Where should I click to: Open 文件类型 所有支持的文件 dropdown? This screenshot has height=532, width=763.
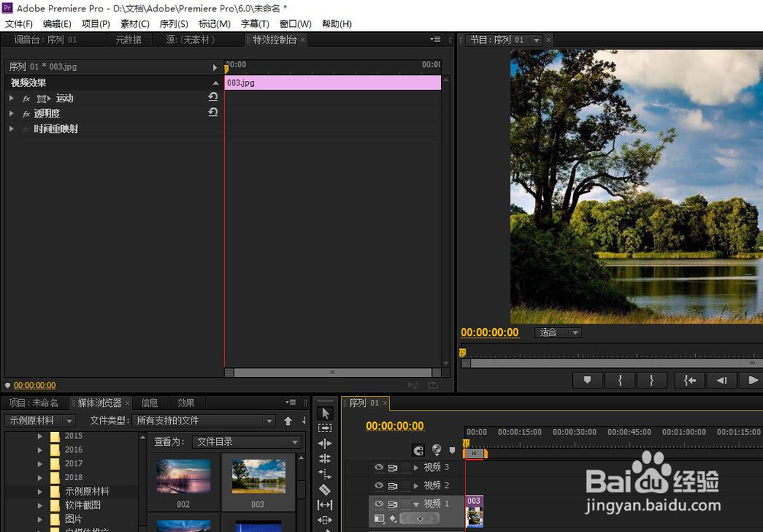click(x=204, y=421)
